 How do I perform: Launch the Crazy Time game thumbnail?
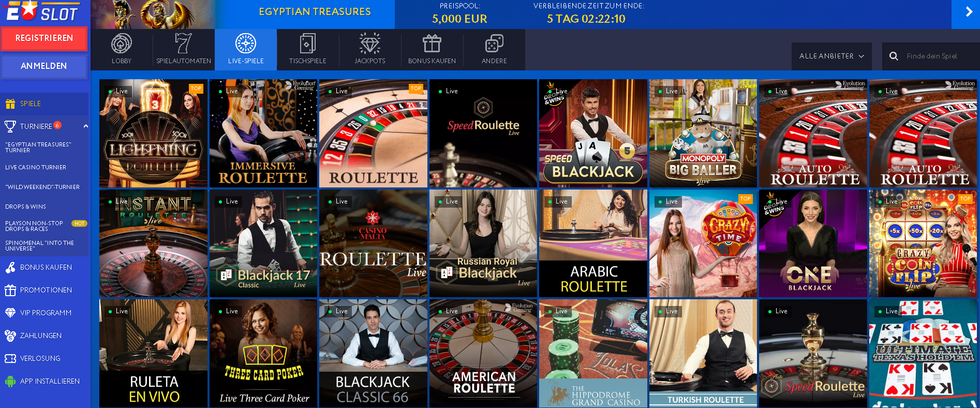tap(703, 243)
